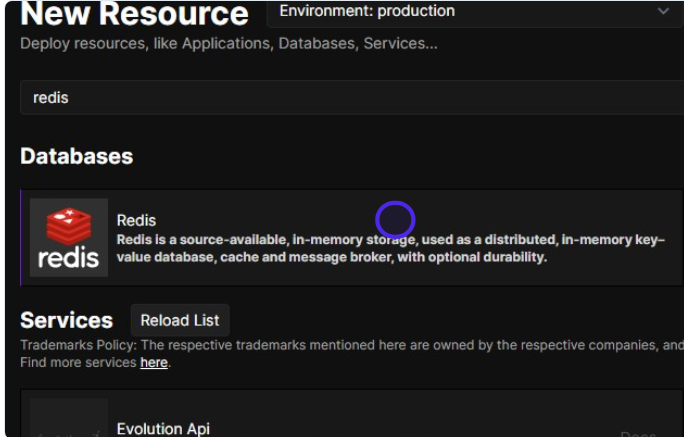Focus the search field containing "redis"

(350, 98)
